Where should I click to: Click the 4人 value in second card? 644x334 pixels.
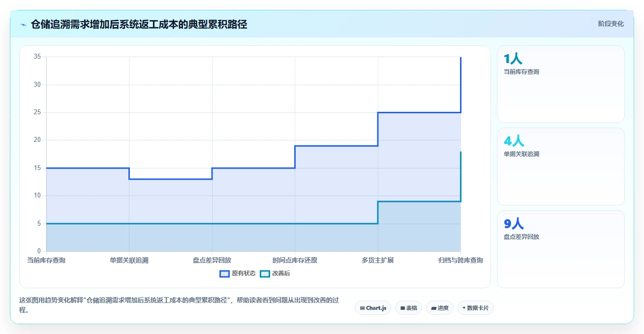514,141
